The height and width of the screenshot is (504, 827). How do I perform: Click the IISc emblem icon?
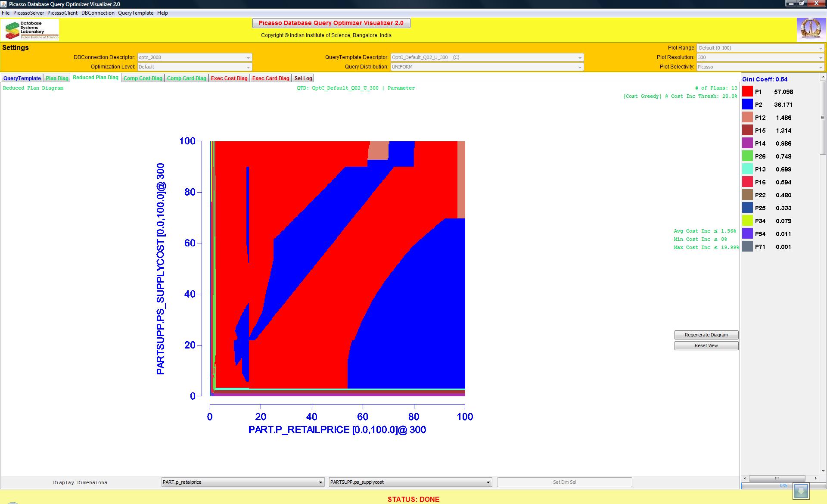[x=811, y=29]
